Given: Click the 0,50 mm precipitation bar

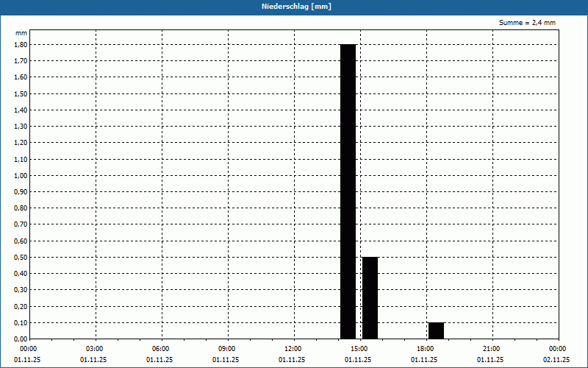Looking at the screenshot, I should click(x=370, y=298).
